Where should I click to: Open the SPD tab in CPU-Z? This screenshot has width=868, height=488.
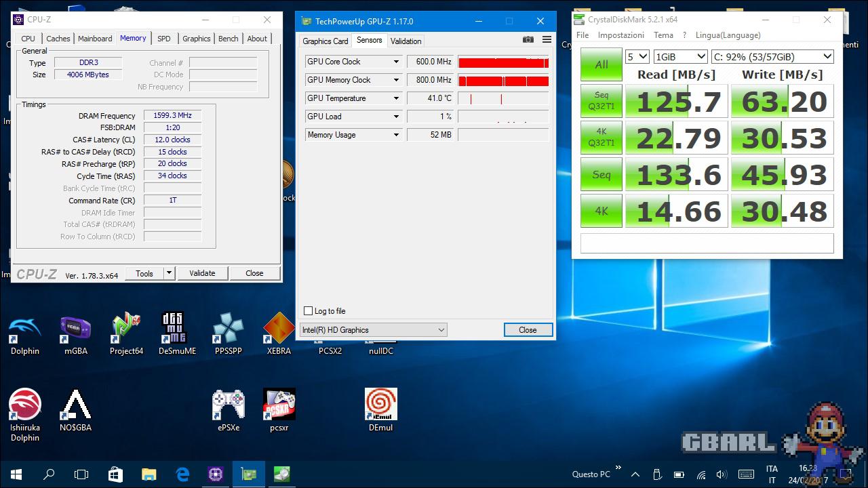(x=164, y=39)
